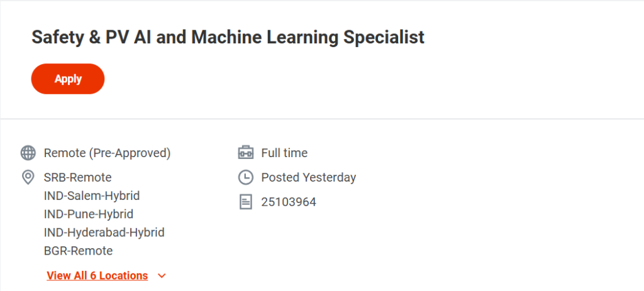Click the SRB-Remote location
Screen dimensions: 644x291
tap(77, 177)
